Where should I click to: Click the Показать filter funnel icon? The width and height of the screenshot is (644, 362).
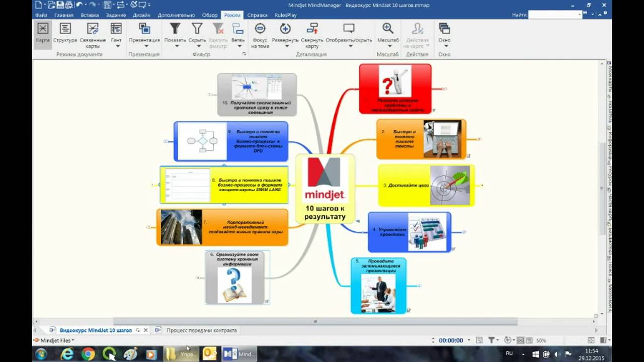pos(175,28)
